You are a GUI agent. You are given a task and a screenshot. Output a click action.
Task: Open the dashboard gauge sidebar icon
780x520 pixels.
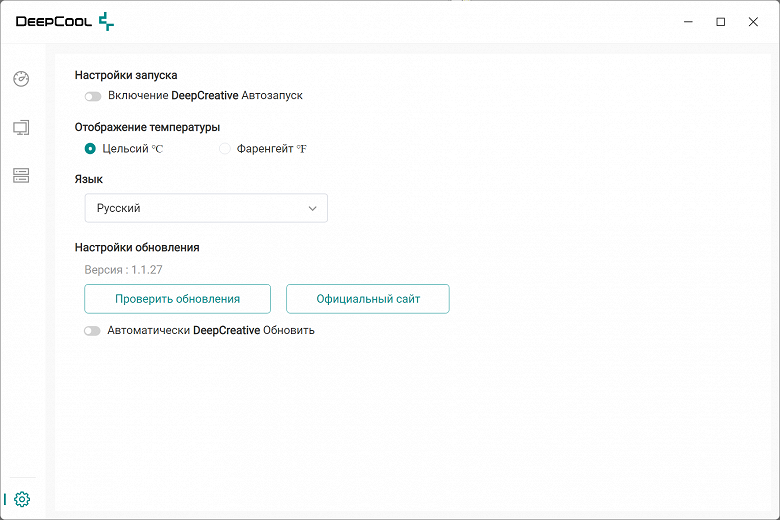pyautogui.click(x=21, y=79)
